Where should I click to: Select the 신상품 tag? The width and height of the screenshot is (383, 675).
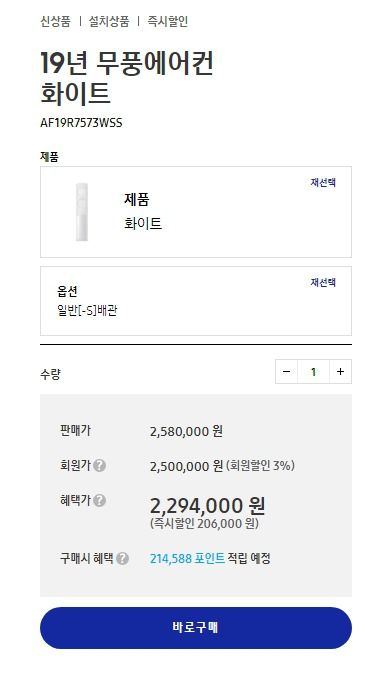[x=56, y=22]
